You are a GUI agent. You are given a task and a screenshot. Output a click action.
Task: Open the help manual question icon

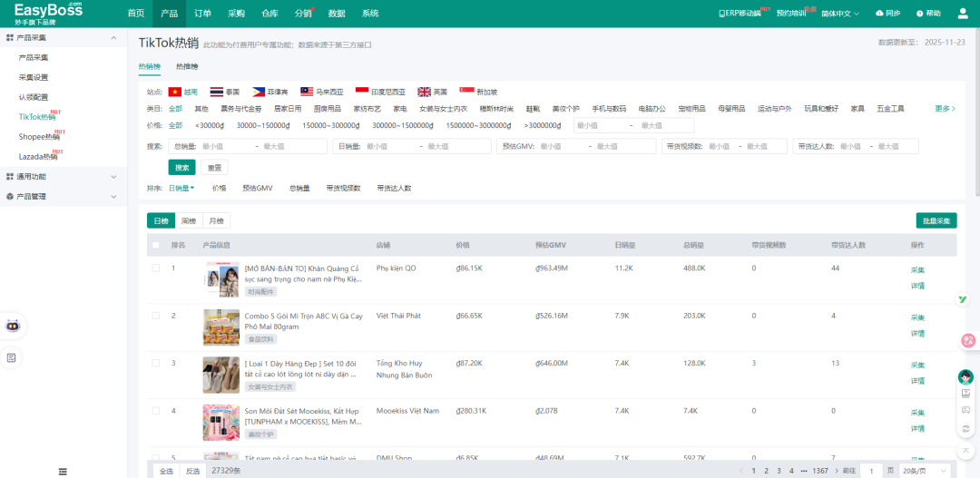pyautogui.click(x=965, y=395)
